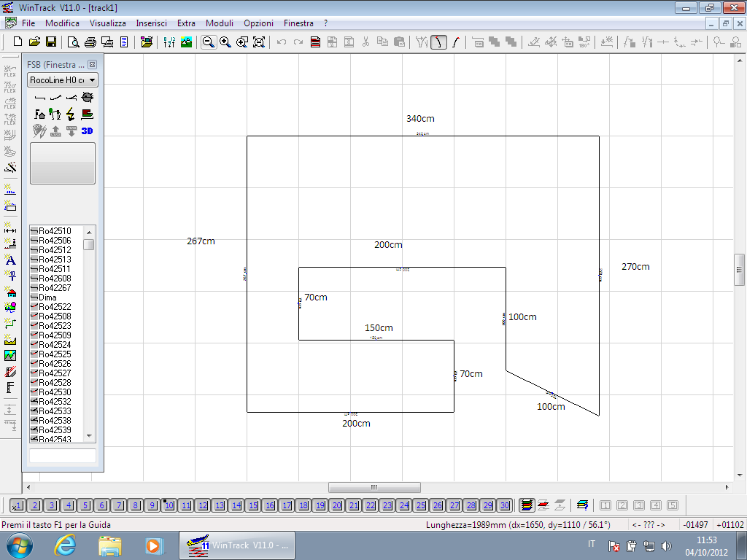Open the Inserisci menu

[152, 23]
